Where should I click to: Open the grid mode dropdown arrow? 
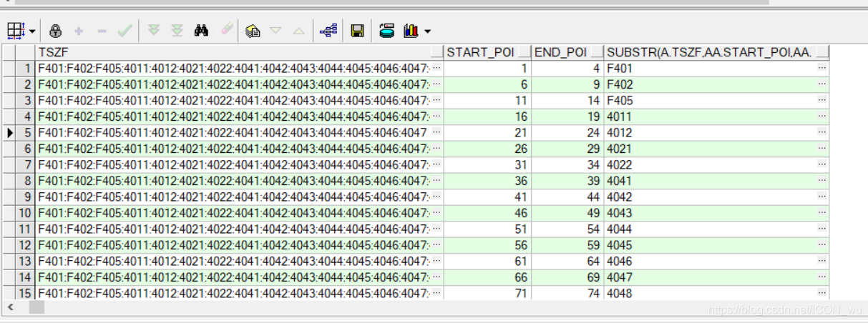pos(32,31)
